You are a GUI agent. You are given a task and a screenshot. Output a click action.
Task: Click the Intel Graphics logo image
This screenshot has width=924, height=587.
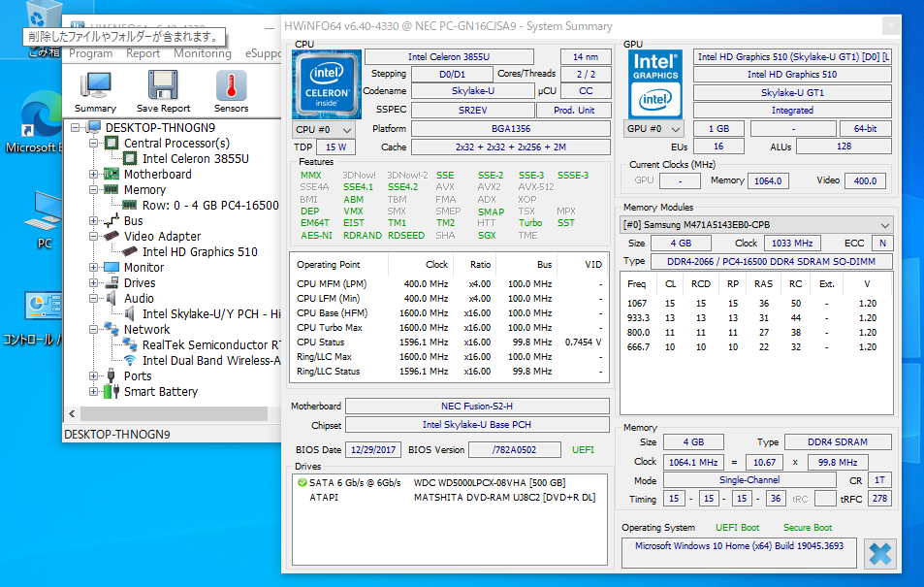(x=654, y=82)
